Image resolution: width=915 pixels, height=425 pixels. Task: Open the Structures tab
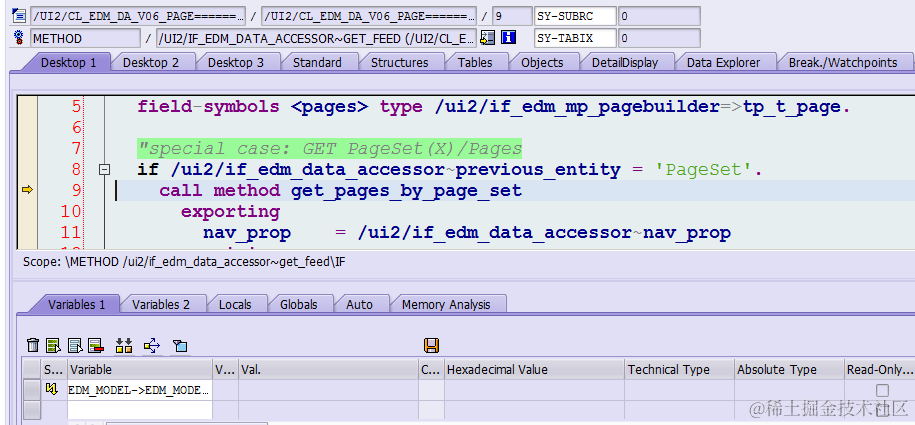click(x=399, y=62)
